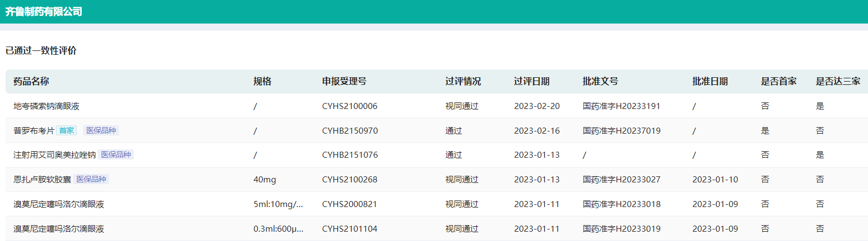
Task: Click 视同通过 status in CYHS2100006 row
Action: [x=462, y=106]
